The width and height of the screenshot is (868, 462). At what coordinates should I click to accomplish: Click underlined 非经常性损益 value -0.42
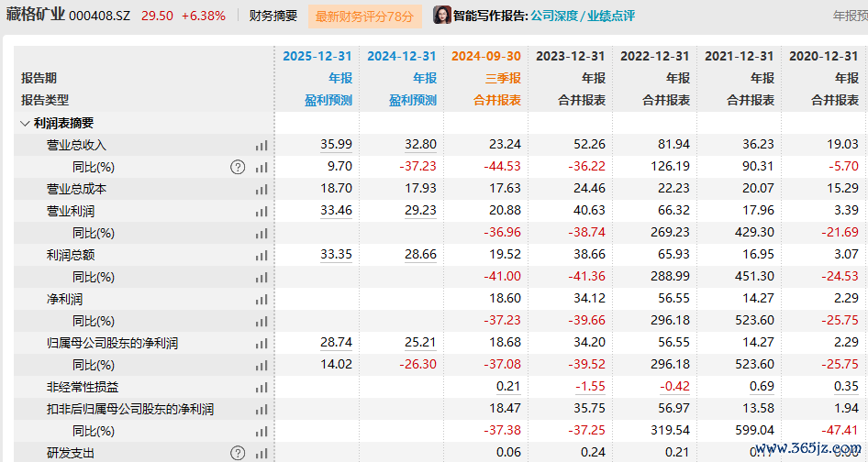pyautogui.click(x=674, y=386)
